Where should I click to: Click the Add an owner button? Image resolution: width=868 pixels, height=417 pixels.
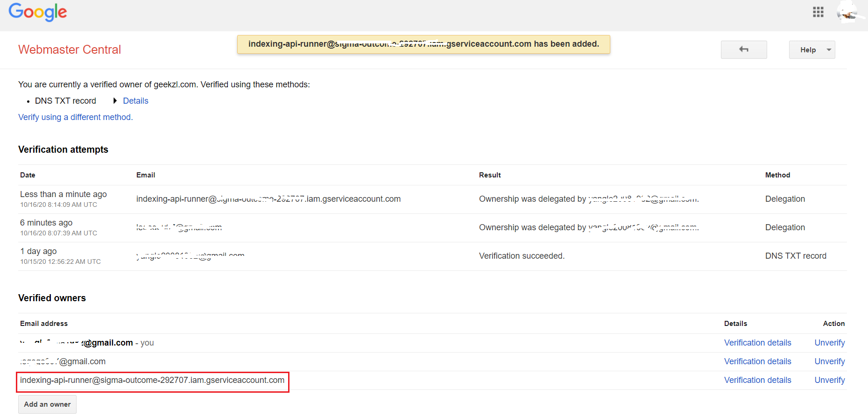click(47, 404)
